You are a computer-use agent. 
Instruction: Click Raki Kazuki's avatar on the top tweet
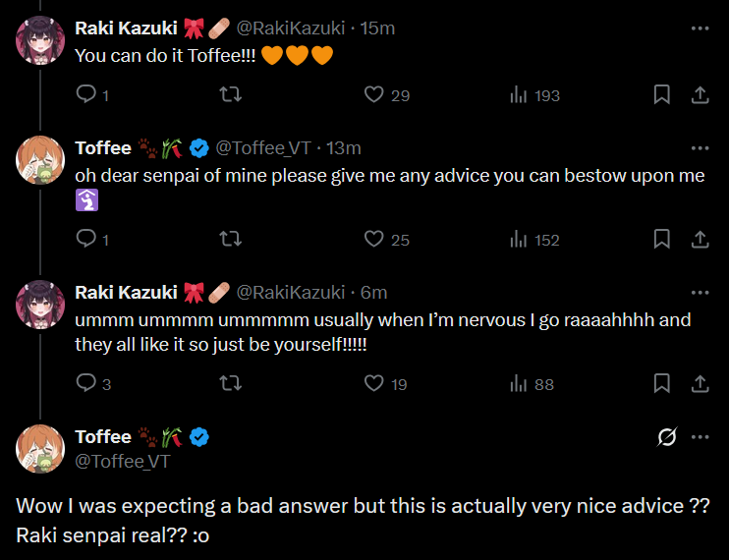click(40, 42)
